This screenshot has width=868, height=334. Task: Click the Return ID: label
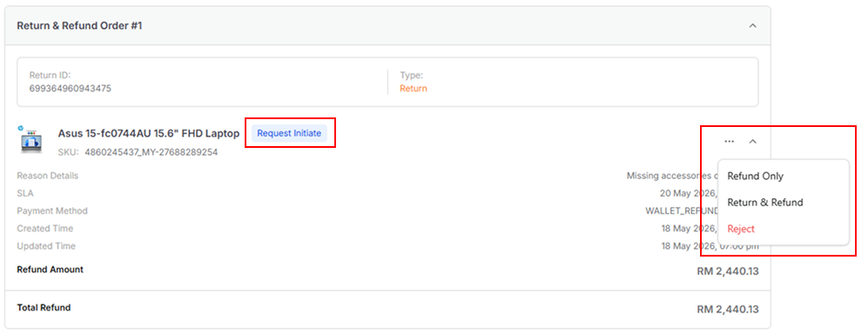coord(50,75)
